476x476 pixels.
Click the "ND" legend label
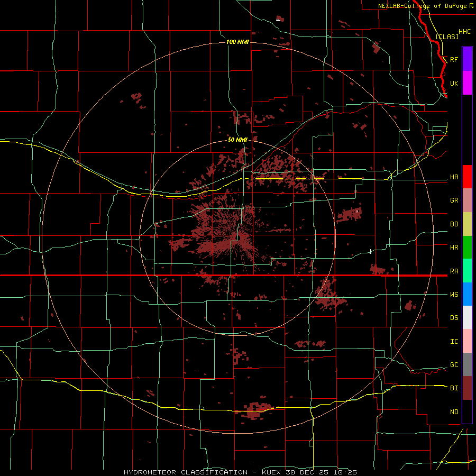coord(454,411)
